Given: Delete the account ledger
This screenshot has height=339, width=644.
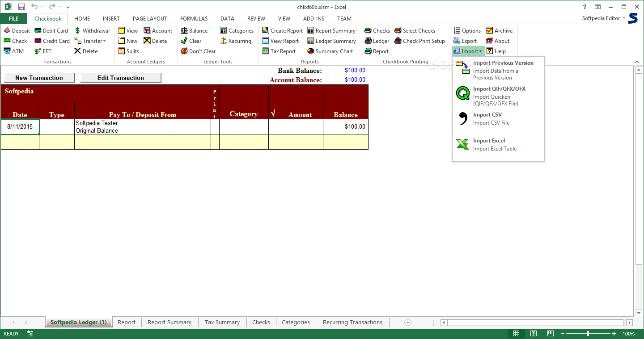Looking at the screenshot, I should (155, 41).
